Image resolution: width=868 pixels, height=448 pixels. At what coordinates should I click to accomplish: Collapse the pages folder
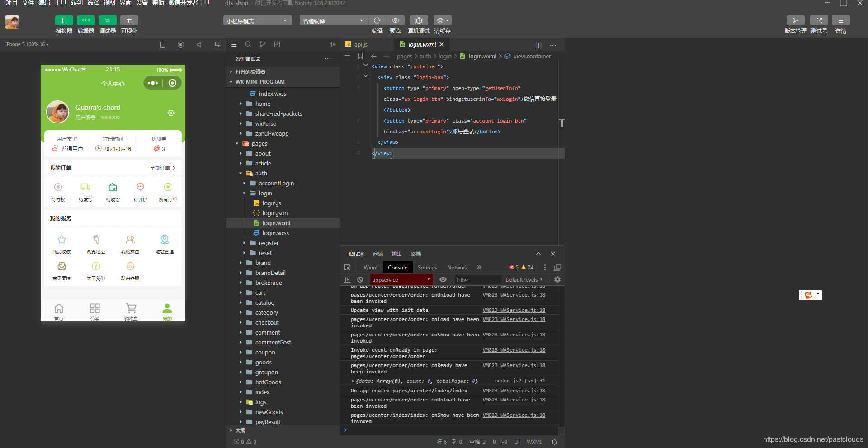[259, 143]
